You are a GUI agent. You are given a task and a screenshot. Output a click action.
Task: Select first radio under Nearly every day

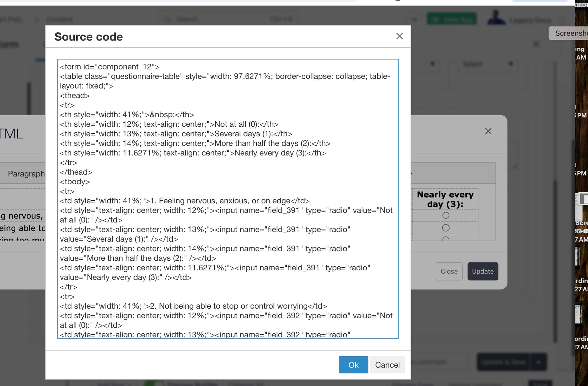pos(446,215)
